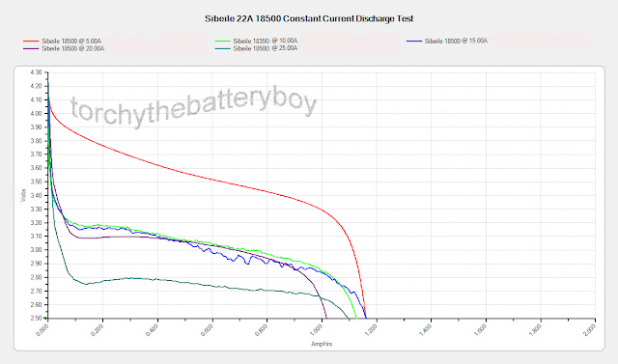
Task: Click the 3.40 y-axis tick label
Action: point(36,195)
